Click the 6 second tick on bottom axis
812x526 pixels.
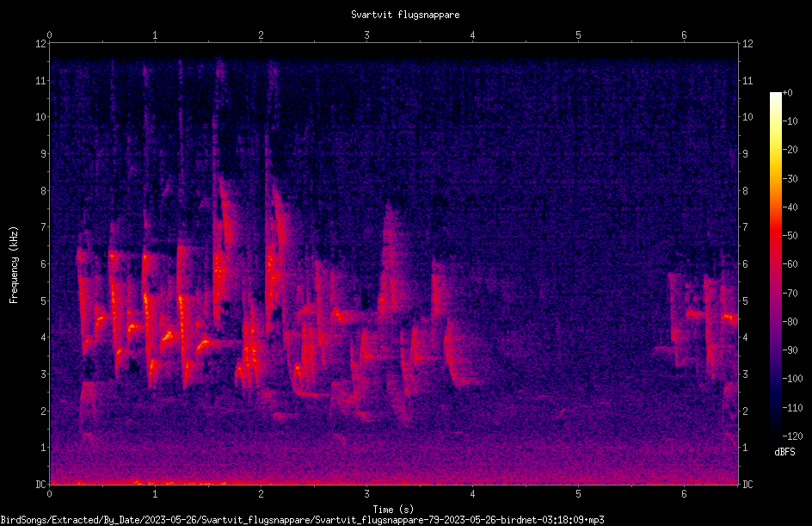tap(684, 494)
